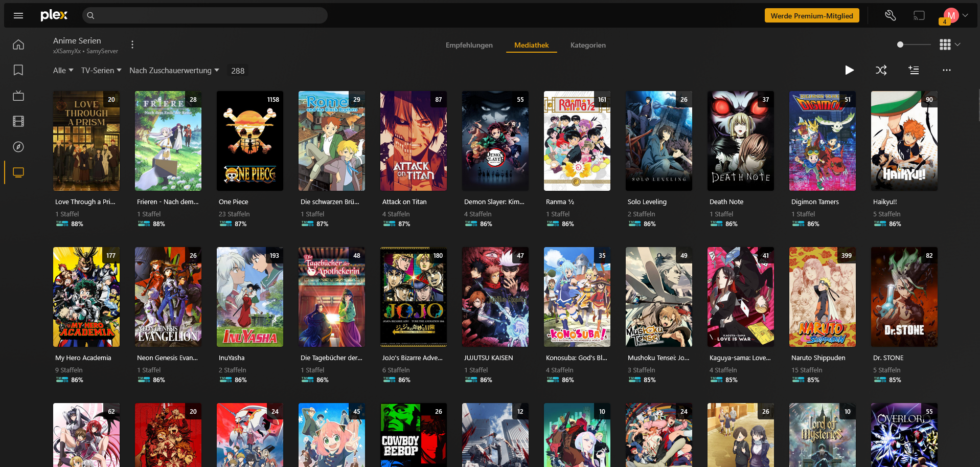Open the Demon Slayer: Kim... title link
This screenshot has height=467, width=980.
click(x=494, y=202)
